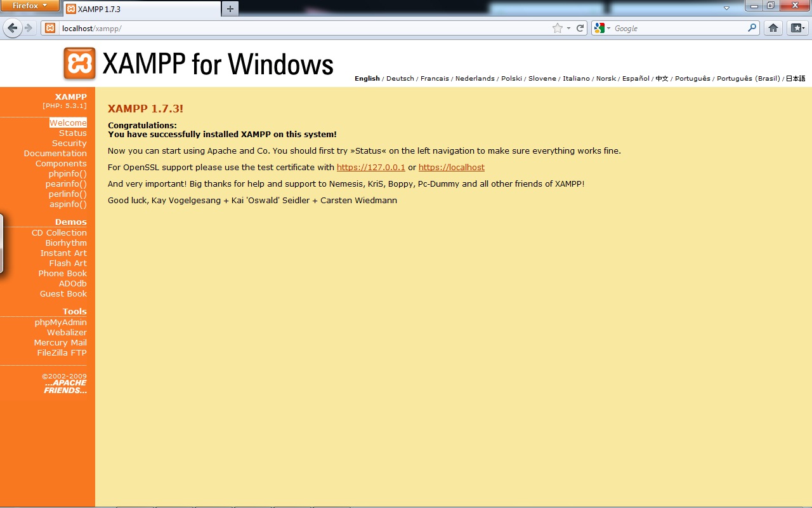Open the Status page
This screenshot has height=508, width=812.
pyautogui.click(x=73, y=133)
